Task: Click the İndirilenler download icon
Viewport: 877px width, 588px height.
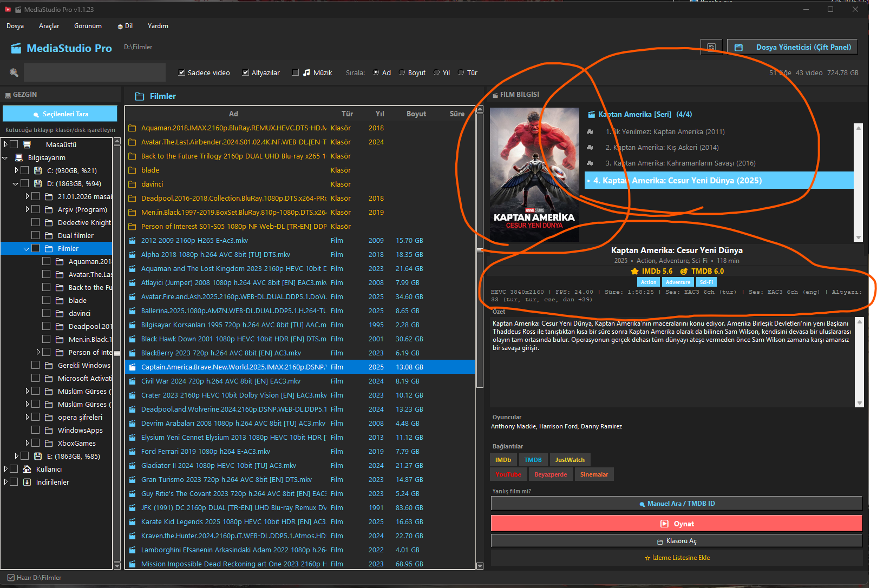Action: pyautogui.click(x=27, y=482)
